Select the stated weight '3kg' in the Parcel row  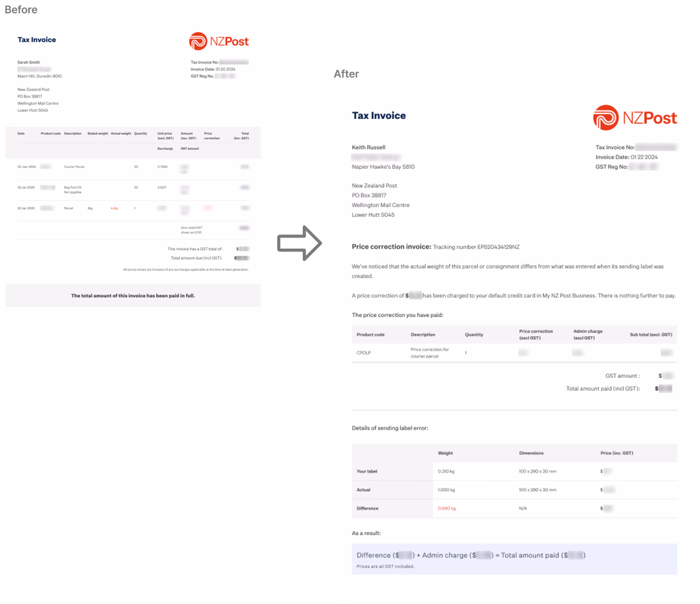coord(90,208)
